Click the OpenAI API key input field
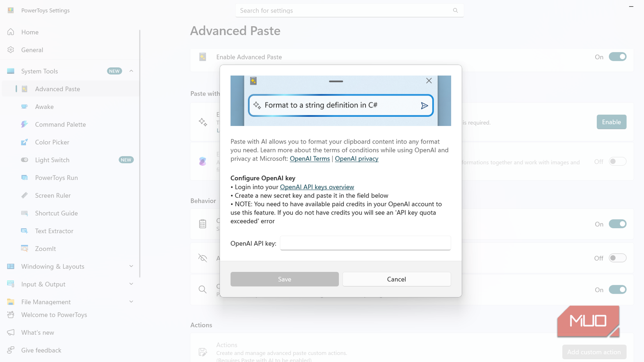The image size is (644, 362). [x=365, y=243]
